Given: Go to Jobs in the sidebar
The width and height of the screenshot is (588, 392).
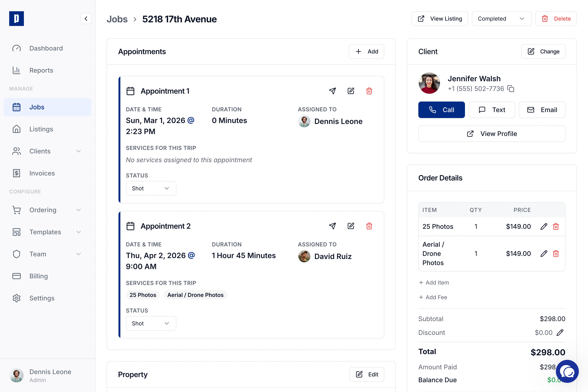Looking at the screenshot, I should click(47, 107).
